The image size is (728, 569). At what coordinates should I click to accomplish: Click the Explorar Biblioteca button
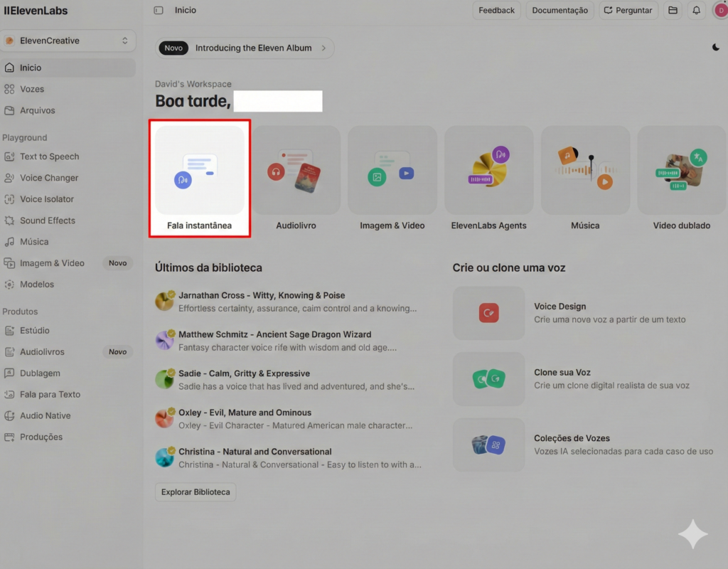click(x=196, y=492)
